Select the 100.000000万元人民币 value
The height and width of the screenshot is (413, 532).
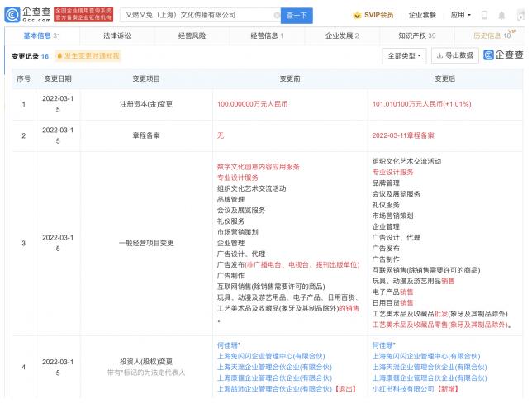point(253,104)
